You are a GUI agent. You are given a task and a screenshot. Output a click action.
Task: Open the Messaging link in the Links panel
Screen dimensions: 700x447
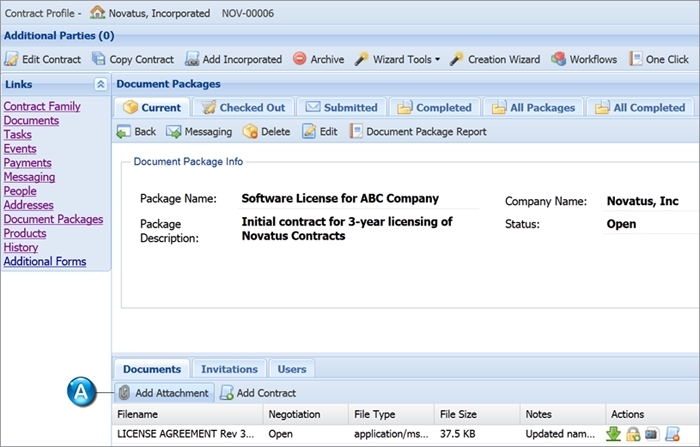point(29,177)
